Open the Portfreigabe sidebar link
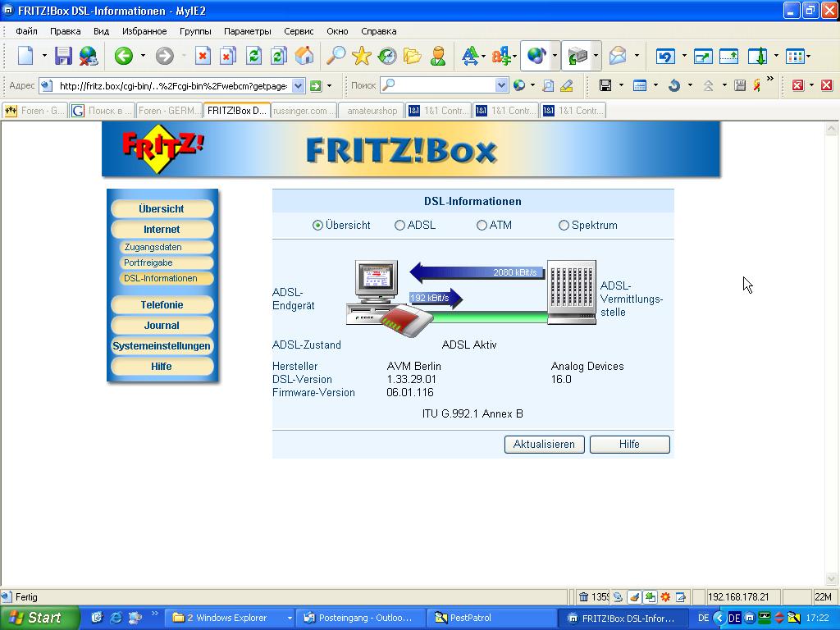 [x=166, y=262]
